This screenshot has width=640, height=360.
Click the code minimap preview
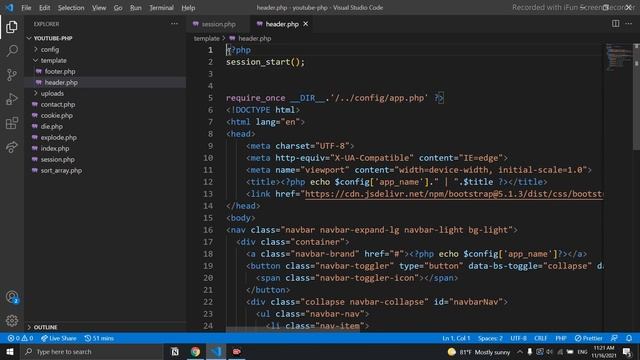coord(619,57)
